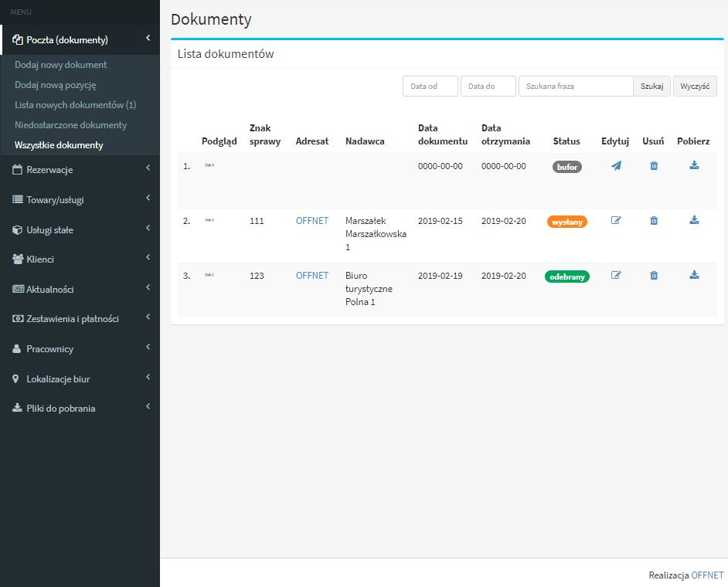The image size is (728, 587).
Task: Click case number 123 cell
Action: click(257, 276)
